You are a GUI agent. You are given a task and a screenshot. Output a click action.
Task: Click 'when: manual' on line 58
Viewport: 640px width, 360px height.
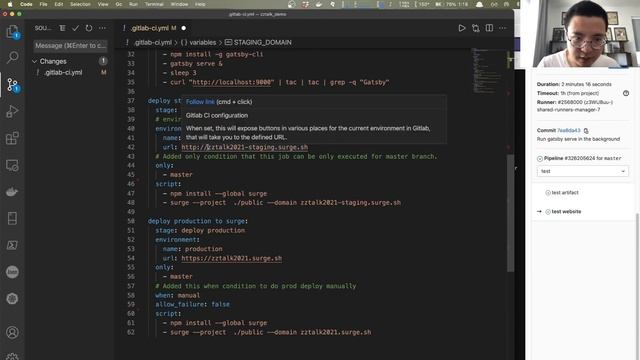coord(178,296)
